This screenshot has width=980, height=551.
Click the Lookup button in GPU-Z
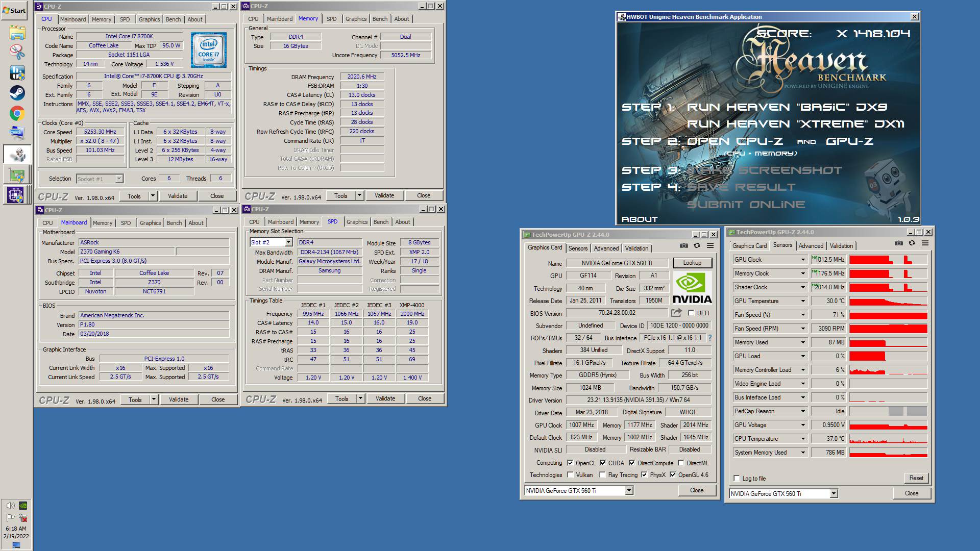pyautogui.click(x=692, y=263)
